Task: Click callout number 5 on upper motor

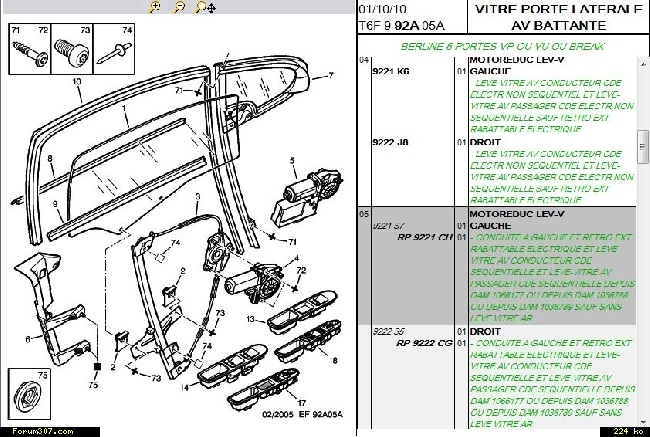Action: [292, 161]
